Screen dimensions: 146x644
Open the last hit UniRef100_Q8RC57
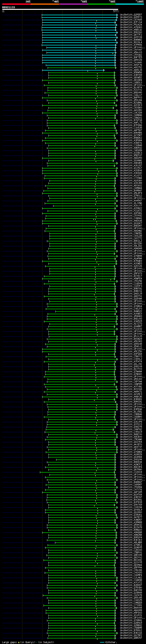131,638
